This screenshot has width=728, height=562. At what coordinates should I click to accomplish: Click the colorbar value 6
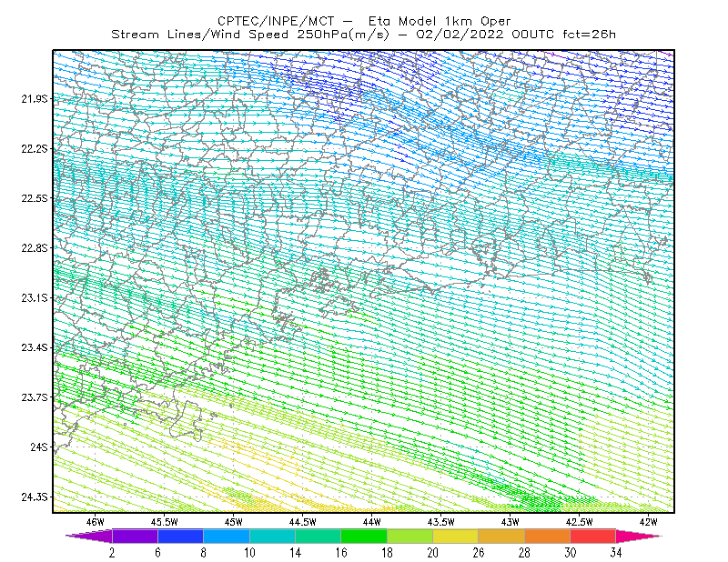pos(157,553)
